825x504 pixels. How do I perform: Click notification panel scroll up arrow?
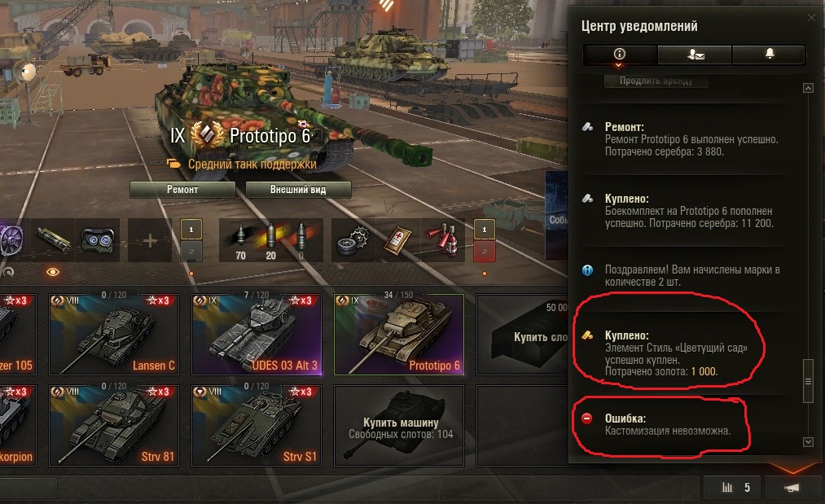tap(808, 88)
